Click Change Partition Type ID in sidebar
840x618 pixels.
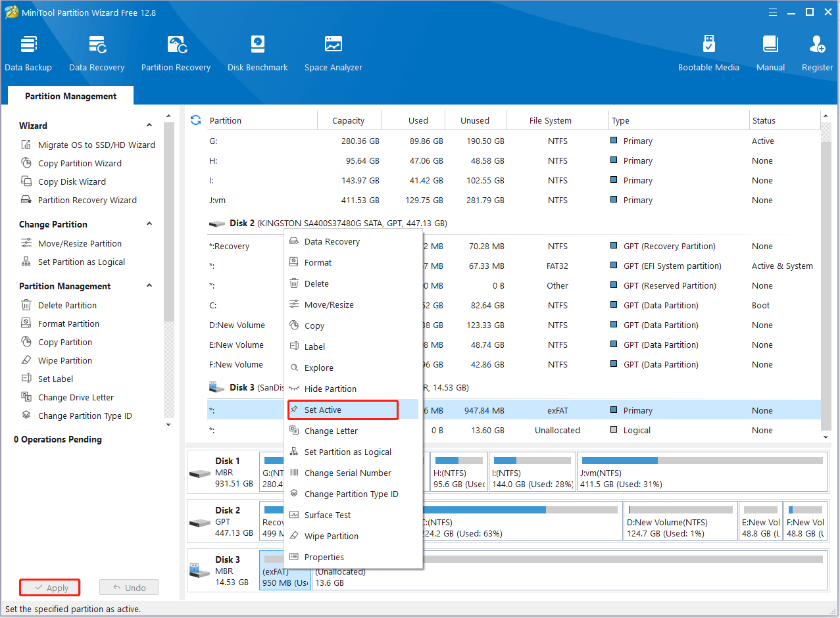77,416
